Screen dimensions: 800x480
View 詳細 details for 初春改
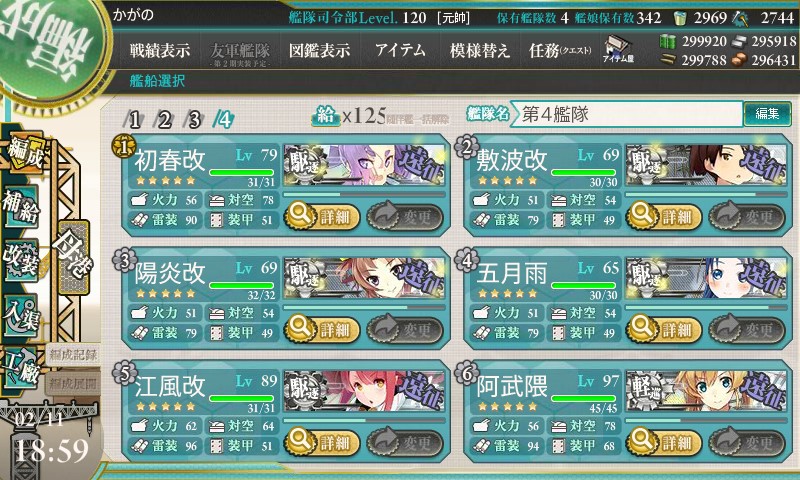point(321,216)
